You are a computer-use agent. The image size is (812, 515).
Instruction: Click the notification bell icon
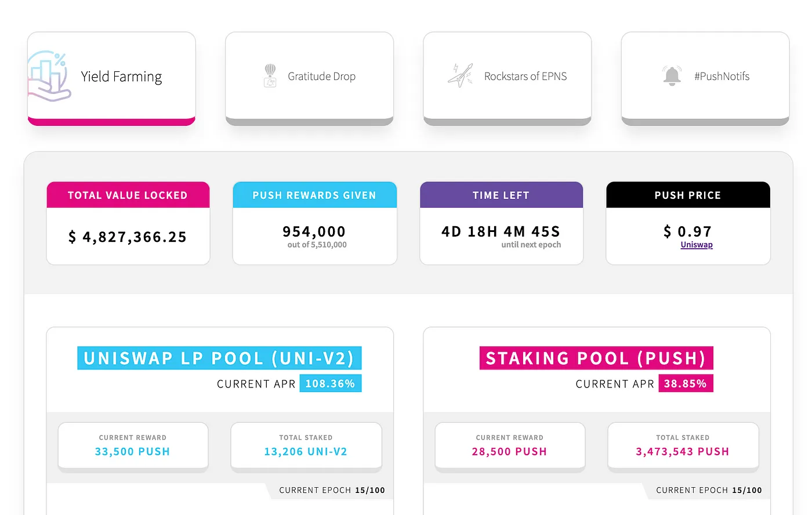click(x=672, y=75)
